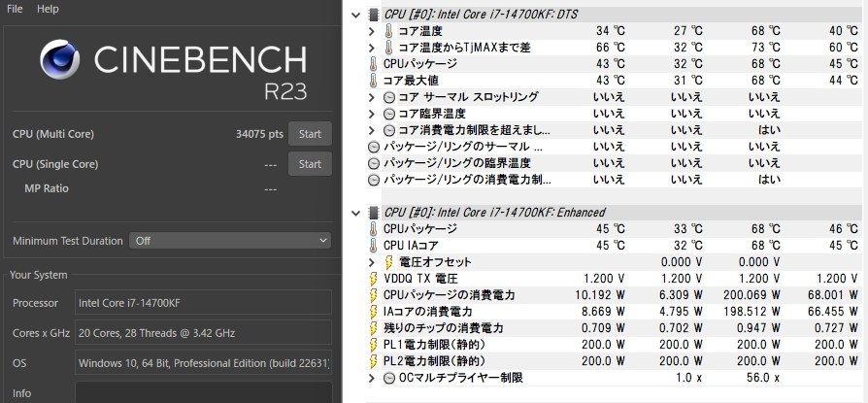Click the status icon beside パッケージ/リングの臨界温度
Image resolution: width=868 pixels, height=403 pixels.
[x=374, y=164]
